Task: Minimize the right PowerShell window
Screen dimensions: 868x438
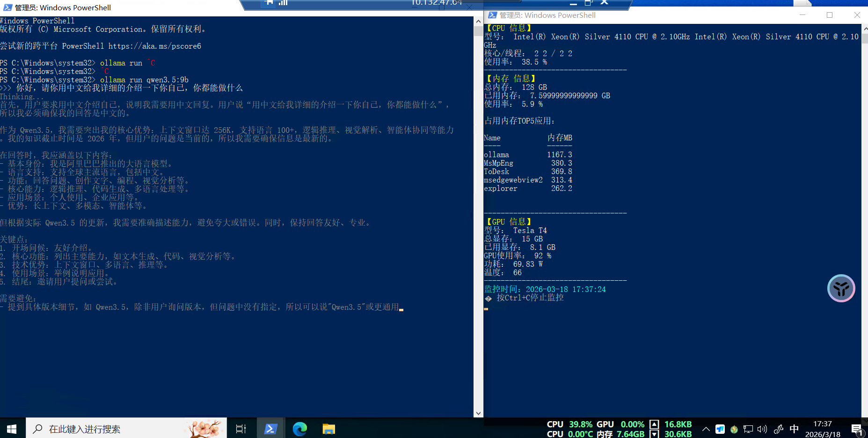Action: pos(802,15)
